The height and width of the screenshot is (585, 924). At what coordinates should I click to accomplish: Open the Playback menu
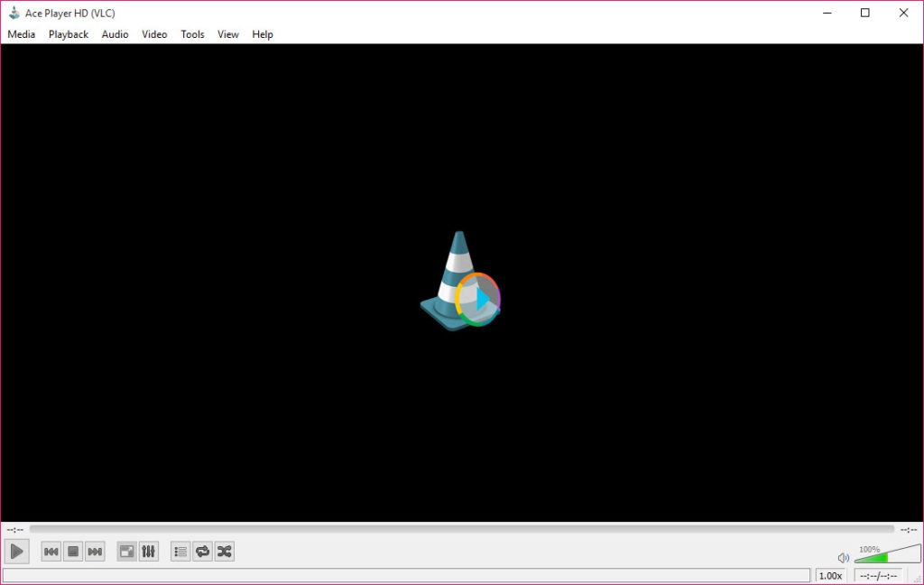(x=69, y=34)
